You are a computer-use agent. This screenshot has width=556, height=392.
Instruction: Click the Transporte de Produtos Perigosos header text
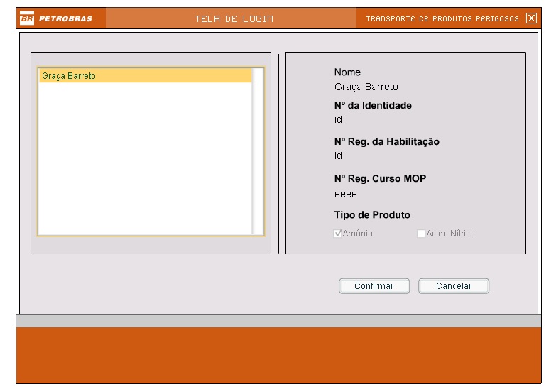pos(442,18)
